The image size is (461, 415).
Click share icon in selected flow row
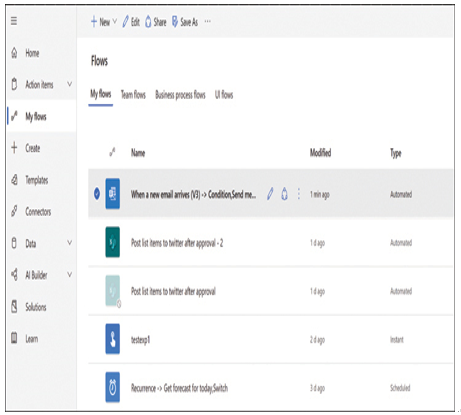(x=284, y=194)
